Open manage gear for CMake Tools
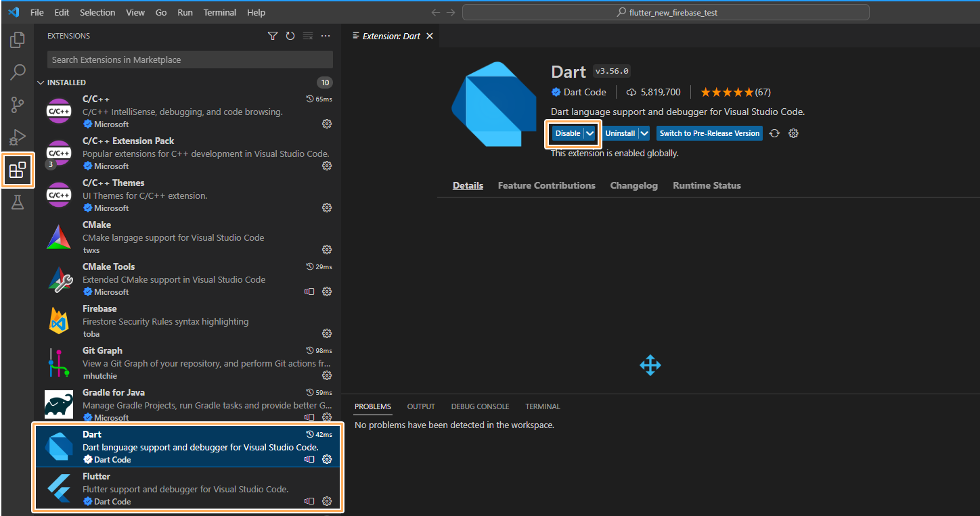 (327, 291)
